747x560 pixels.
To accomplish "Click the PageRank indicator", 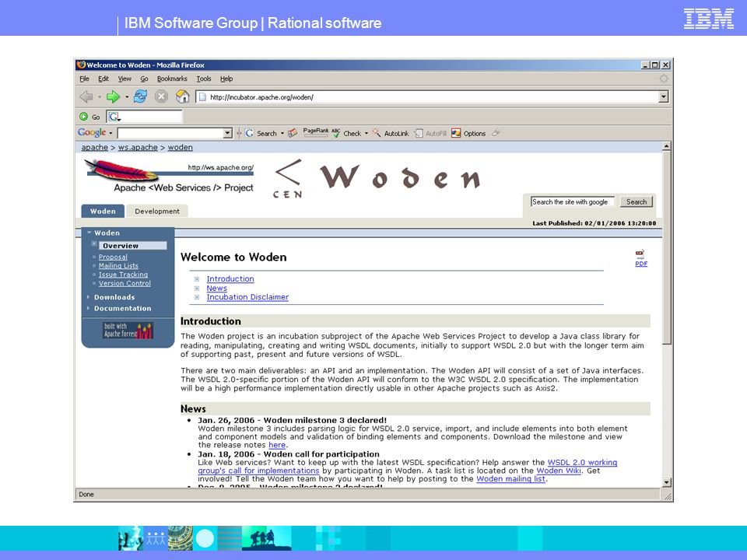I will click(315, 132).
